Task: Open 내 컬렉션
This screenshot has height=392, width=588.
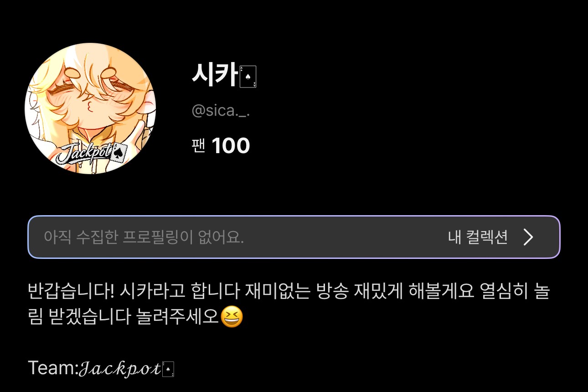Action: coord(478,237)
